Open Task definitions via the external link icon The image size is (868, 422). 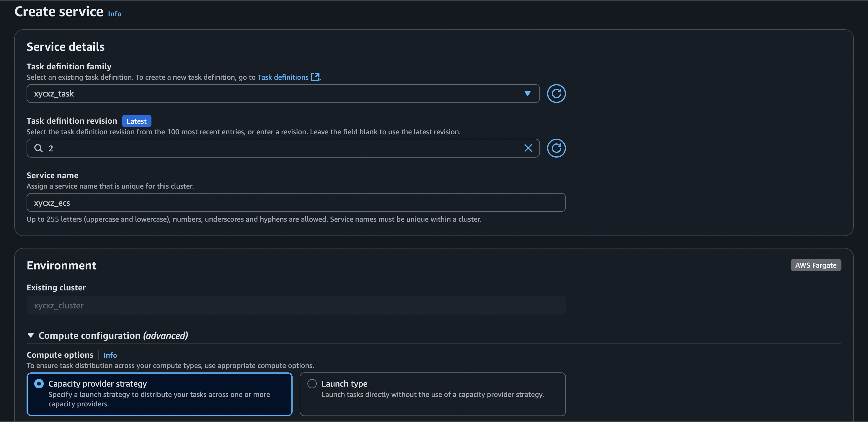pos(315,77)
